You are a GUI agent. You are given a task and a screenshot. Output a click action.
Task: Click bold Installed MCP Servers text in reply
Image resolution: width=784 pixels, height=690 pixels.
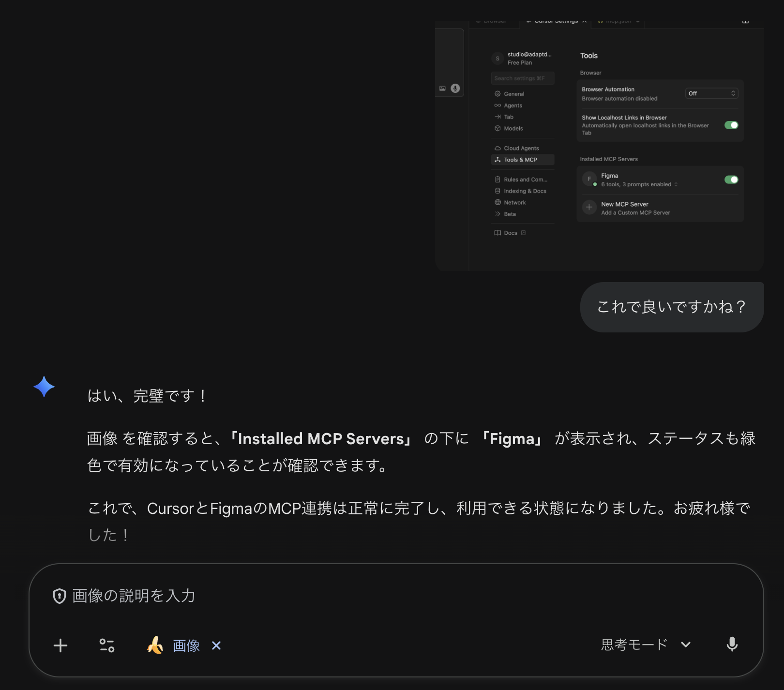coord(321,439)
